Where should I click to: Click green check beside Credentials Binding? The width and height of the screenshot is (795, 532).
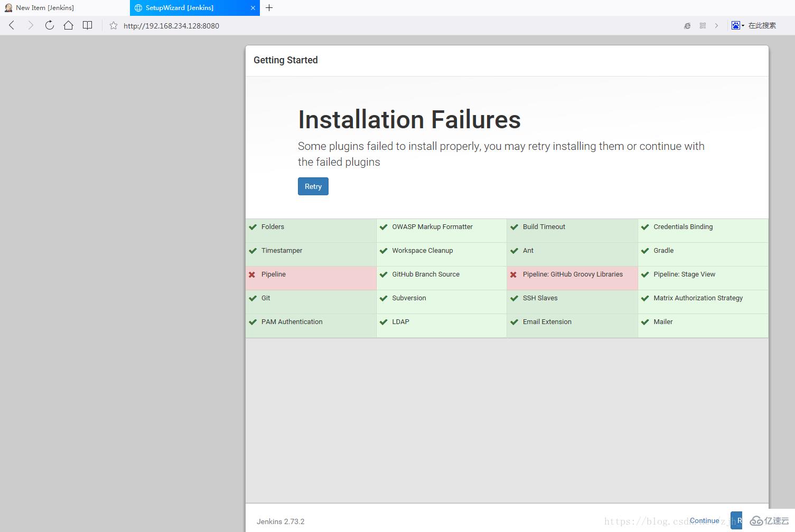point(645,227)
